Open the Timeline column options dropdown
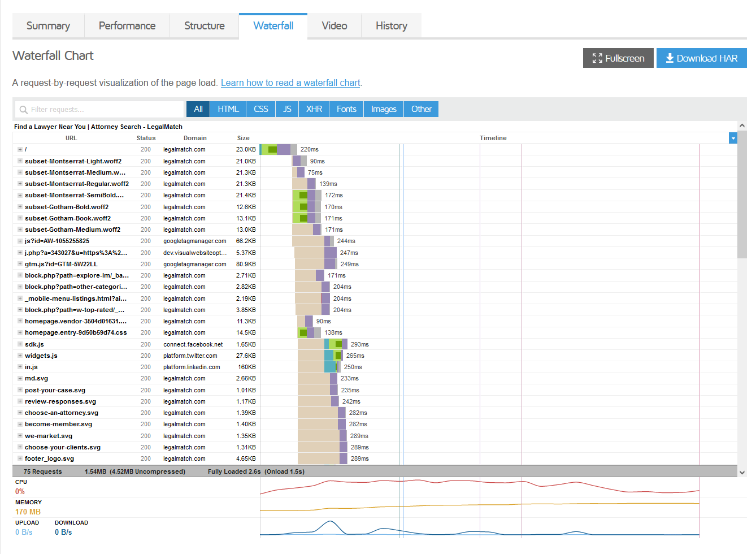This screenshot has height=554, width=756. click(733, 137)
